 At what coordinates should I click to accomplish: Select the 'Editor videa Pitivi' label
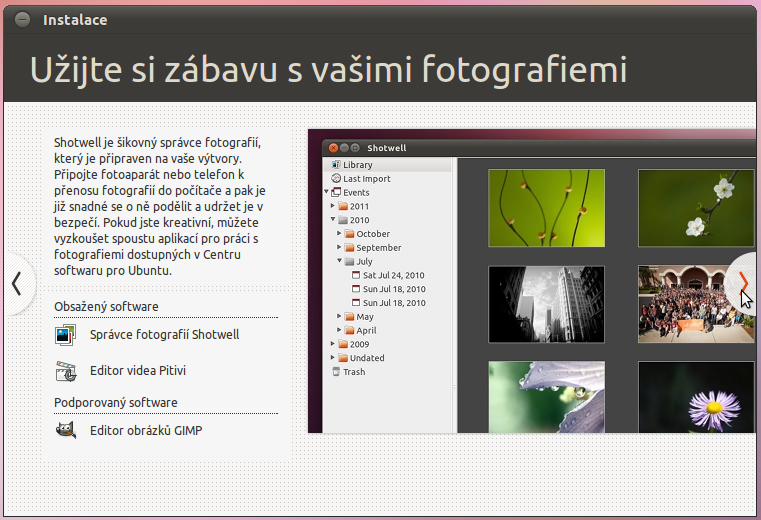point(138,370)
